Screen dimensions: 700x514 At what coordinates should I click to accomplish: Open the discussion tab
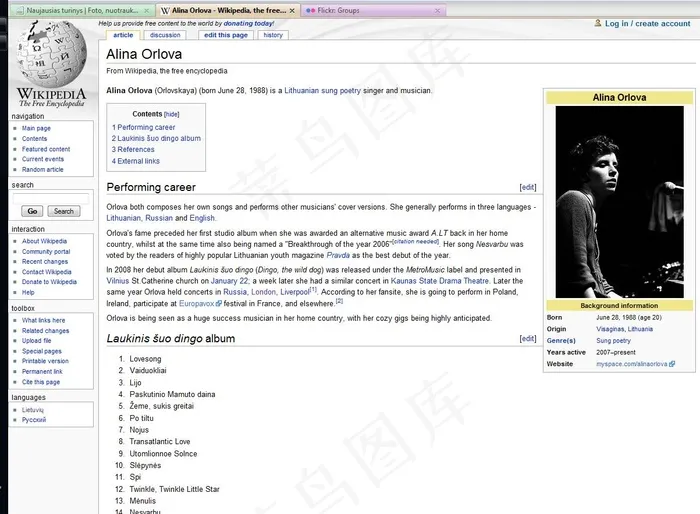pyautogui.click(x=165, y=35)
